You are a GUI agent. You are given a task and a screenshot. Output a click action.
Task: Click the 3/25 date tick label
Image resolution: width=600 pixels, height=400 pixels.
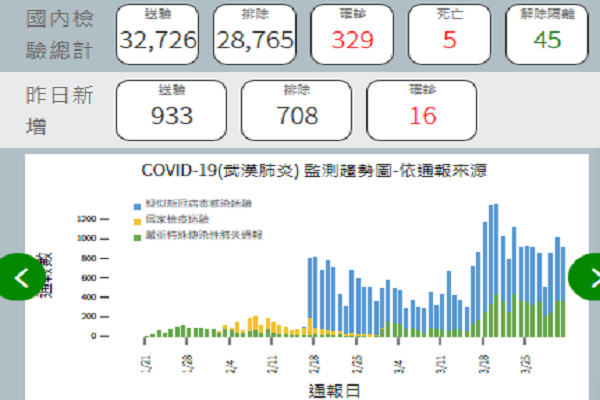point(525,364)
